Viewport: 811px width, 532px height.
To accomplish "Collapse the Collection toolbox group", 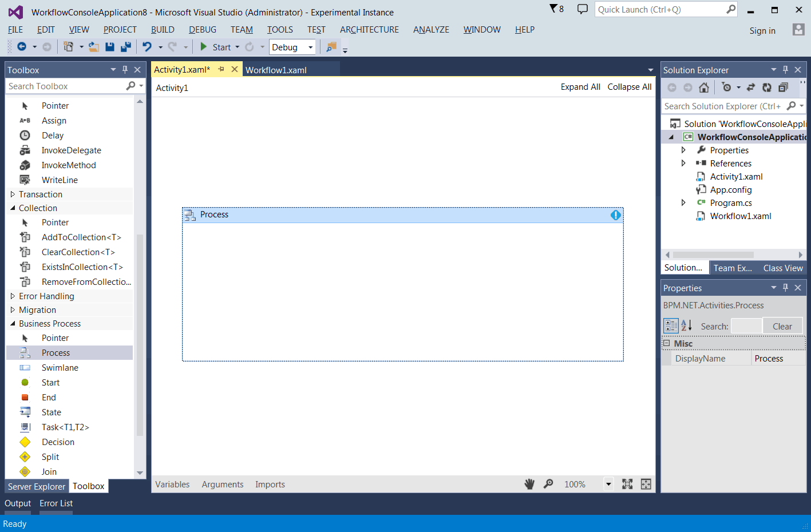I will [13, 208].
